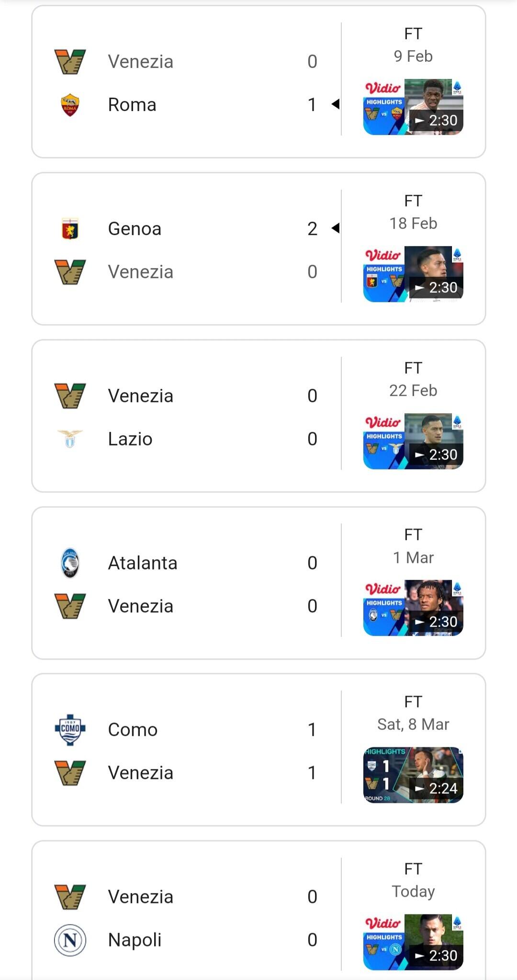The image size is (517, 980).
Task: Play Venezia vs Roma highlights video
Action: point(413,107)
